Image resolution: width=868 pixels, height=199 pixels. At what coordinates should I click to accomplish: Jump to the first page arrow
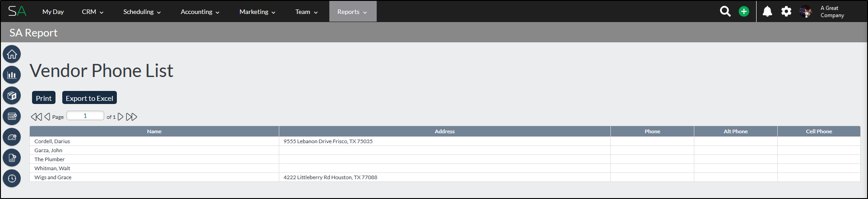click(36, 117)
